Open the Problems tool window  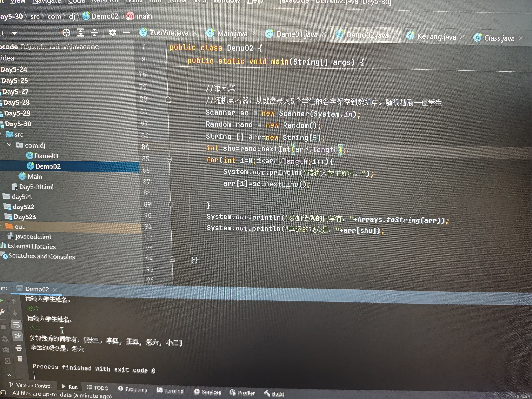(x=132, y=389)
